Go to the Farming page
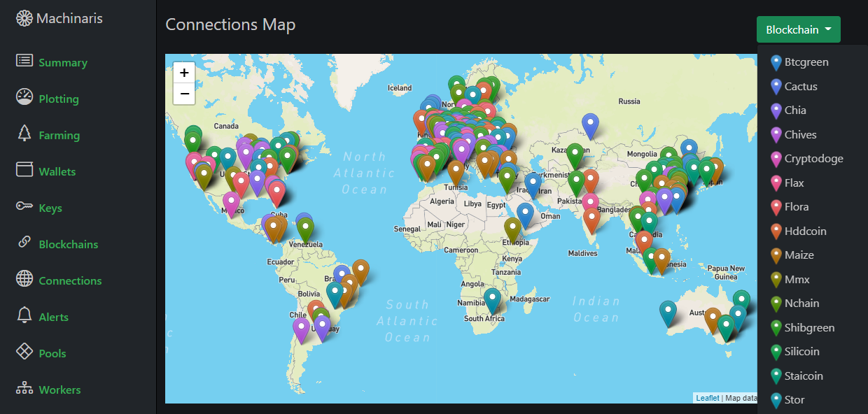Image resolution: width=868 pixels, height=414 pixels. point(59,135)
